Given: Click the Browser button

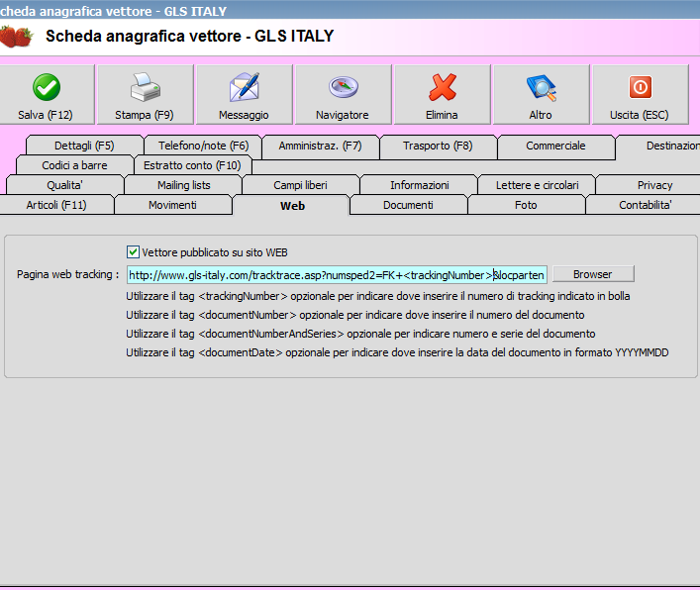Looking at the screenshot, I should (593, 274).
